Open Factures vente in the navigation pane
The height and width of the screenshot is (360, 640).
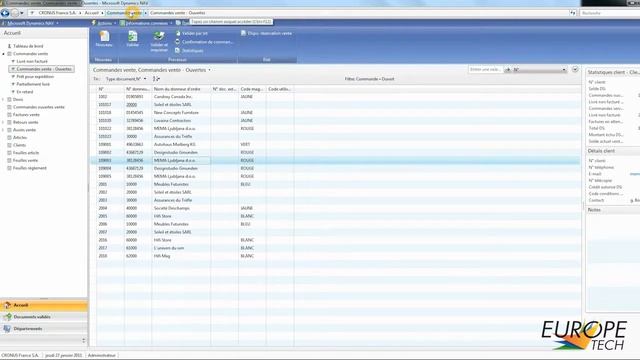coord(26,115)
